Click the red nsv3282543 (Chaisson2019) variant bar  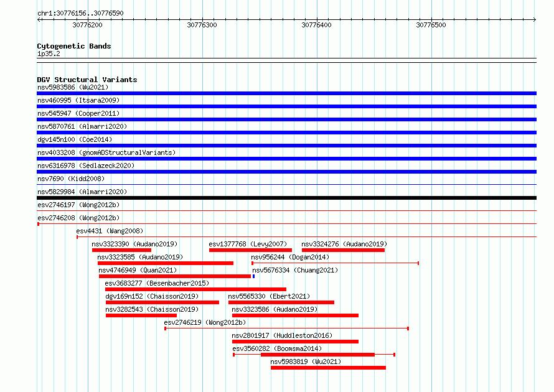pyautogui.click(x=141, y=315)
